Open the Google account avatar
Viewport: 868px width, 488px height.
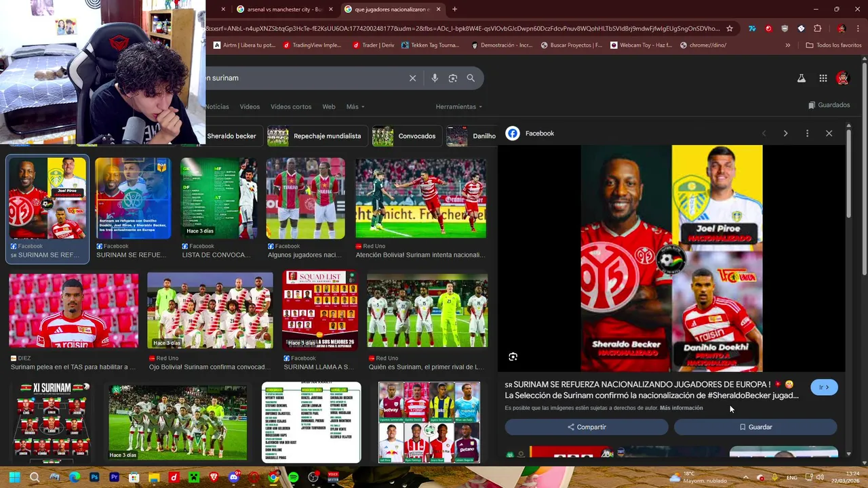click(x=843, y=78)
